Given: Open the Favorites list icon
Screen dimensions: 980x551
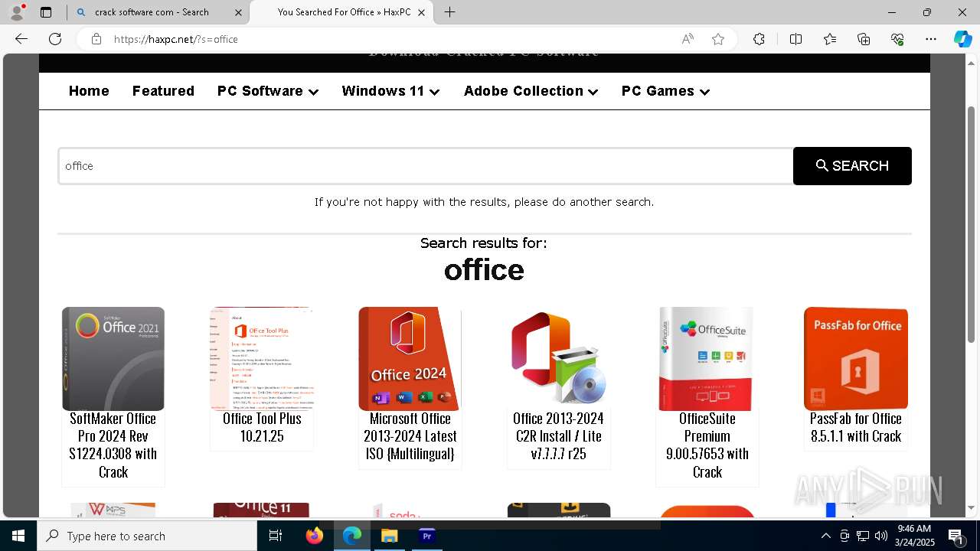Looking at the screenshot, I should click(x=830, y=39).
